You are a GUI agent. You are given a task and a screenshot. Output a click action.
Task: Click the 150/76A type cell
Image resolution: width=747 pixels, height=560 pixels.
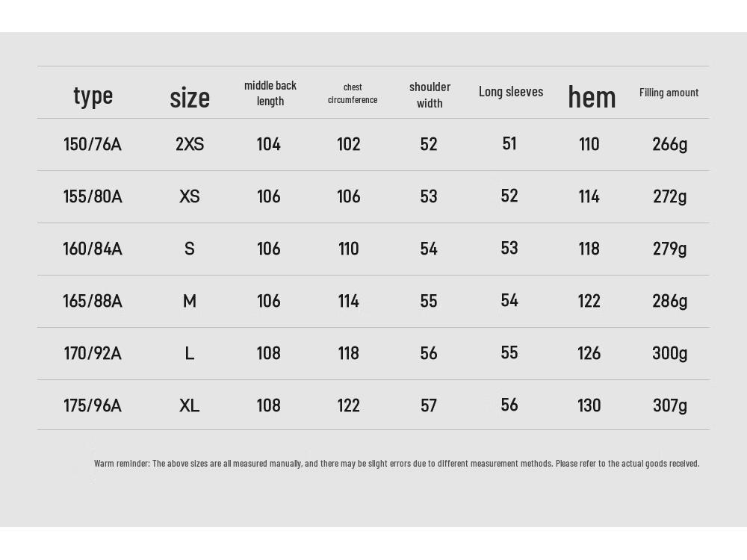coord(93,144)
